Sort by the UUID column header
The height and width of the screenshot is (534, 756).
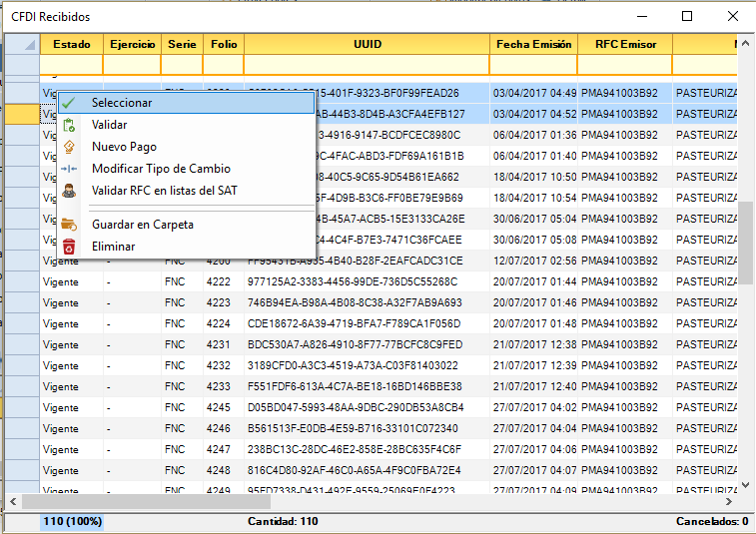point(367,44)
